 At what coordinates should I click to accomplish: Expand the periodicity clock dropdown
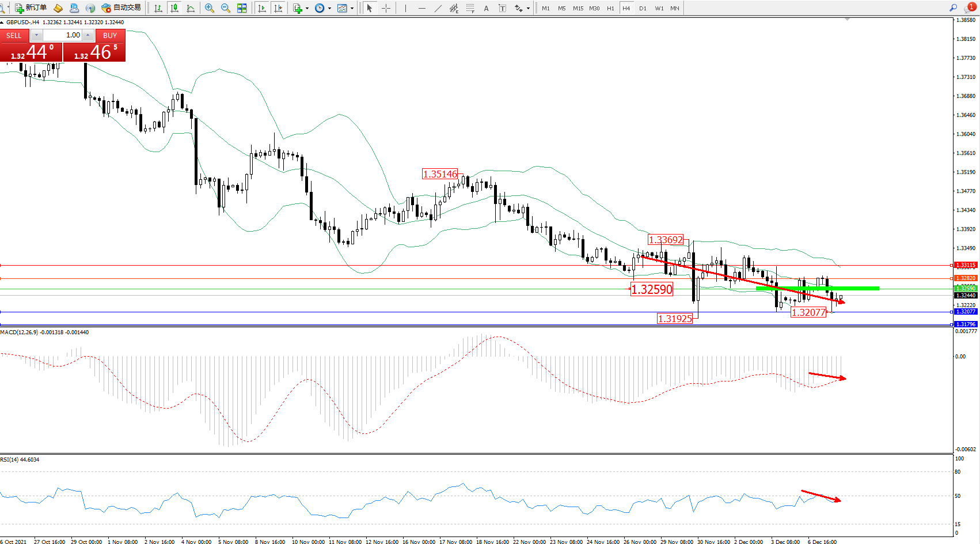[x=322, y=8]
